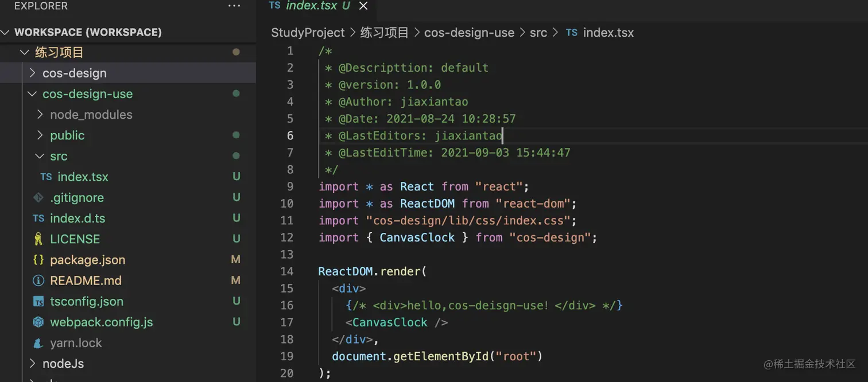
Task: Open index.d.ts file in explorer
Action: coord(77,218)
